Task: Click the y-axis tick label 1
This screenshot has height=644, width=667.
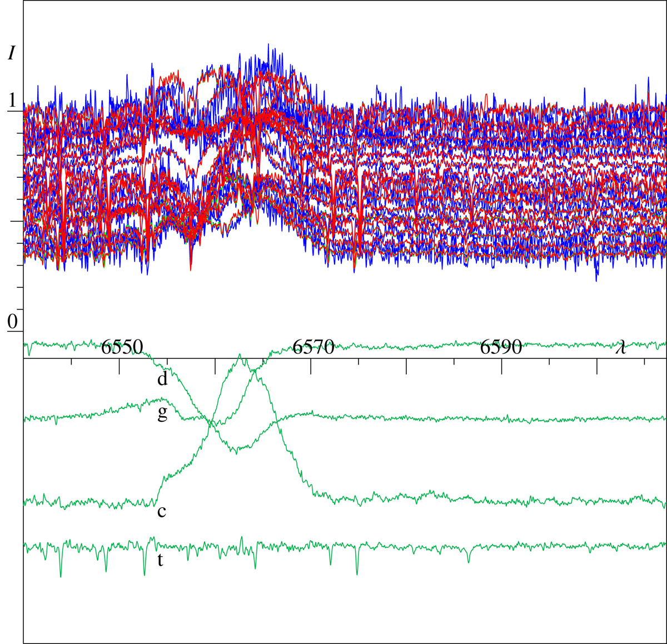Action: pos(12,102)
